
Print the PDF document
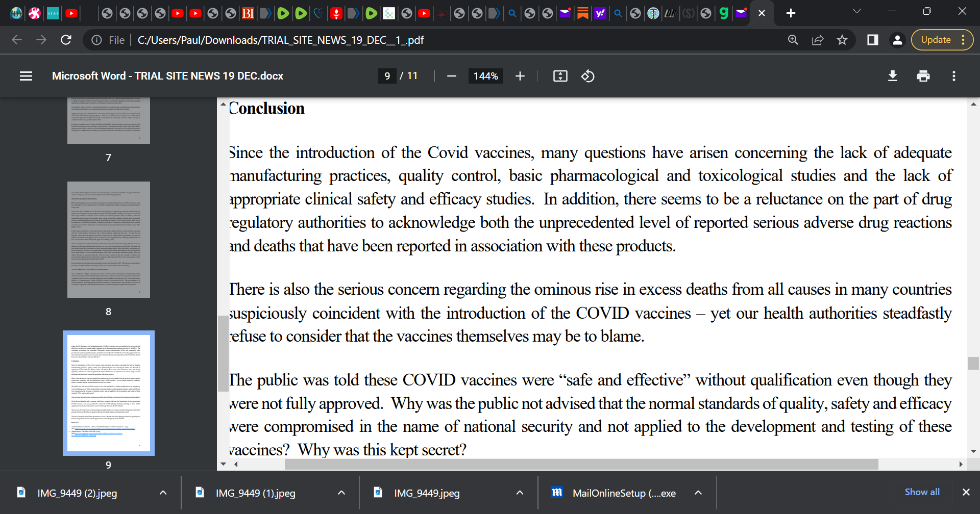(x=923, y=76)
